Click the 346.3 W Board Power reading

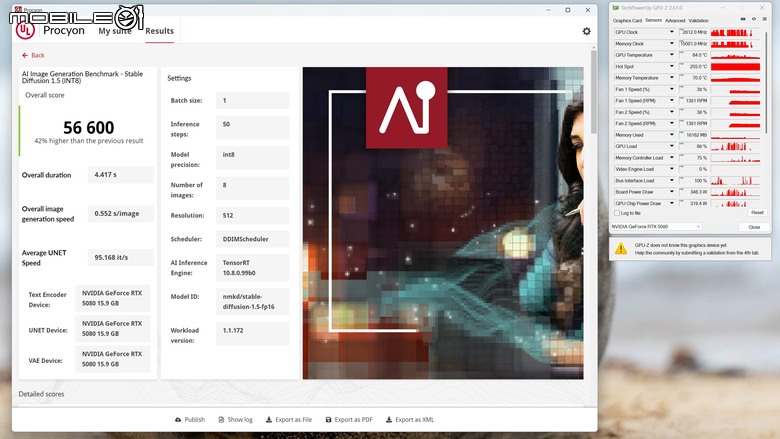693,192
